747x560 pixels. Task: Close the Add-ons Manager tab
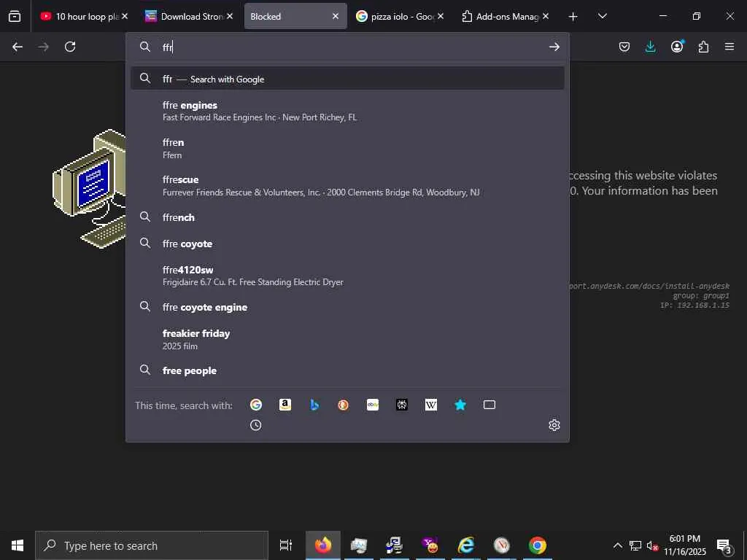(546, 16)
